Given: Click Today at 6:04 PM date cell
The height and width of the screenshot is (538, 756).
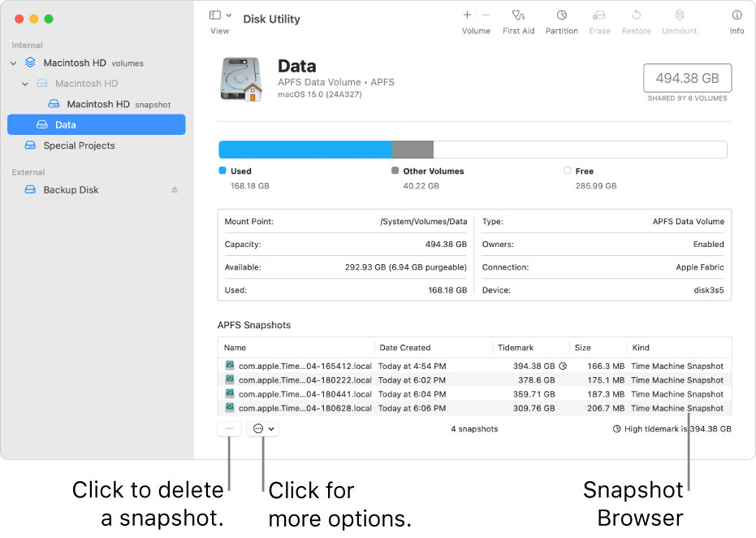Looking at the screenshot, I should 413,394.
